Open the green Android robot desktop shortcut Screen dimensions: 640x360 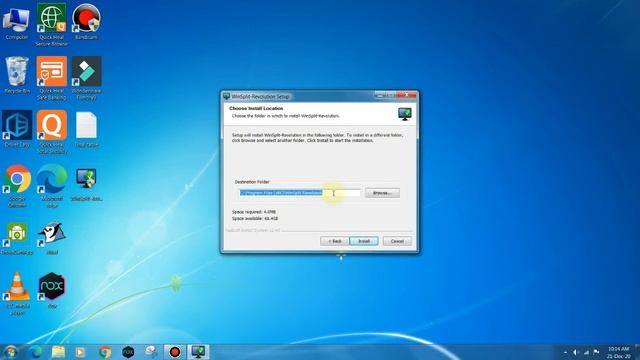17,238
